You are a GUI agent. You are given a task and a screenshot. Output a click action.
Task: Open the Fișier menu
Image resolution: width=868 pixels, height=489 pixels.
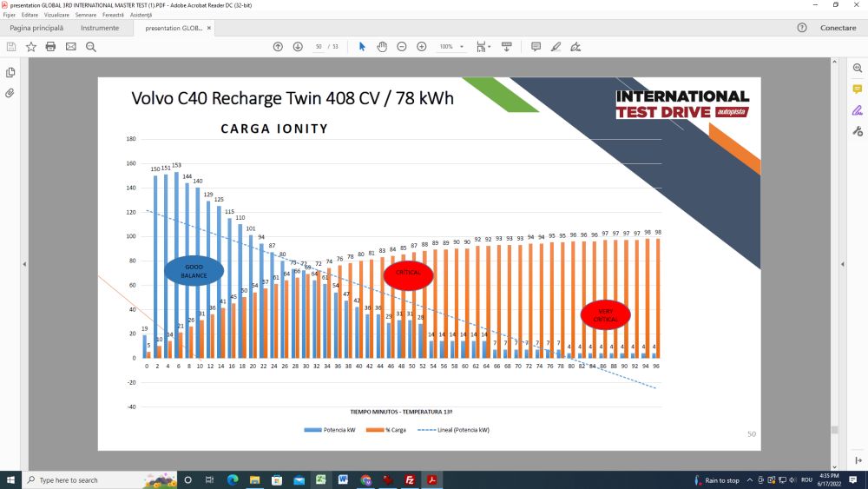coord(10,15)
